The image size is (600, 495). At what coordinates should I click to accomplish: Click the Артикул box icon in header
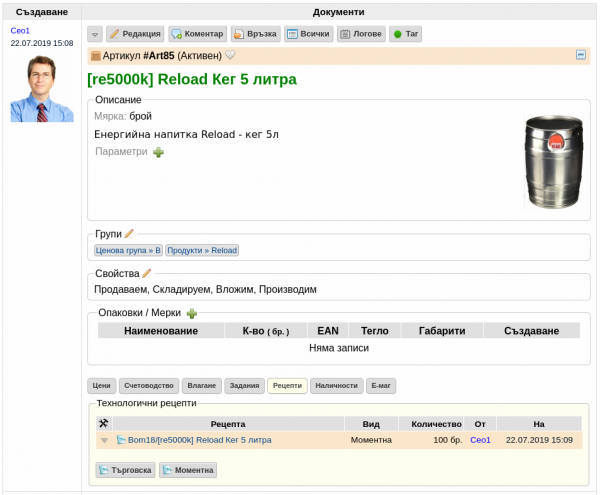click(x=95, y=56)
